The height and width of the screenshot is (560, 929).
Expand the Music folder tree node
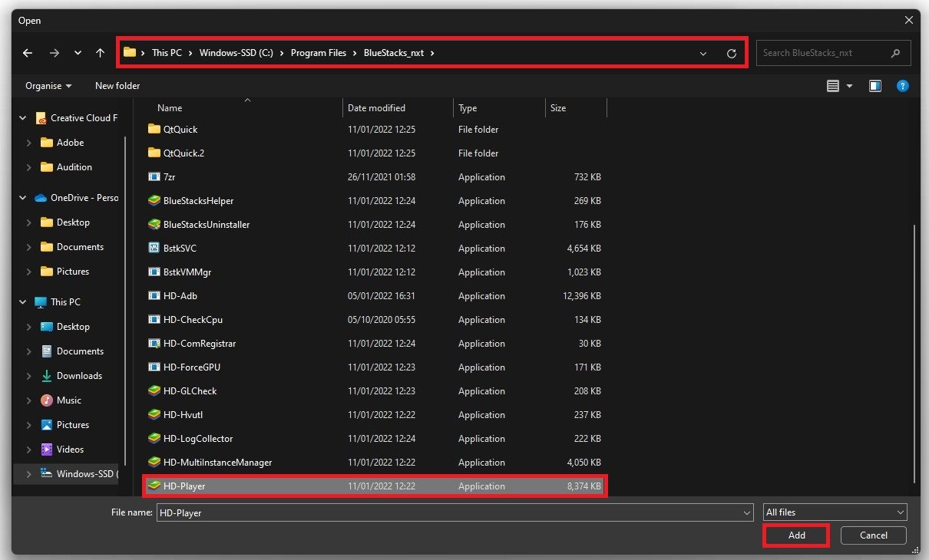(x=28, y=400)
